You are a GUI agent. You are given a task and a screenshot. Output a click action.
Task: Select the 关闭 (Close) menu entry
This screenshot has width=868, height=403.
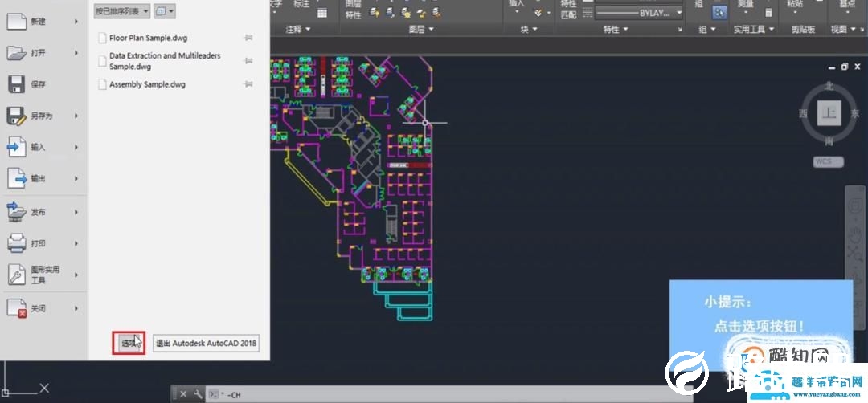click(x=39, y=308)
